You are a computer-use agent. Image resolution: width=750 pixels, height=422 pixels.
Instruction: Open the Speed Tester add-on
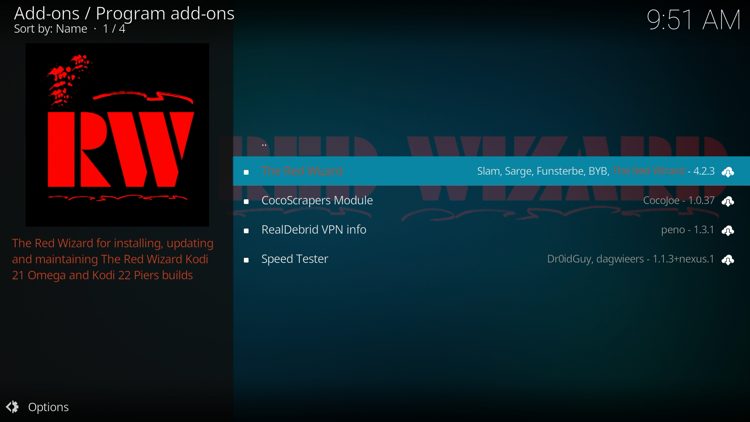(x=491, y=259)
